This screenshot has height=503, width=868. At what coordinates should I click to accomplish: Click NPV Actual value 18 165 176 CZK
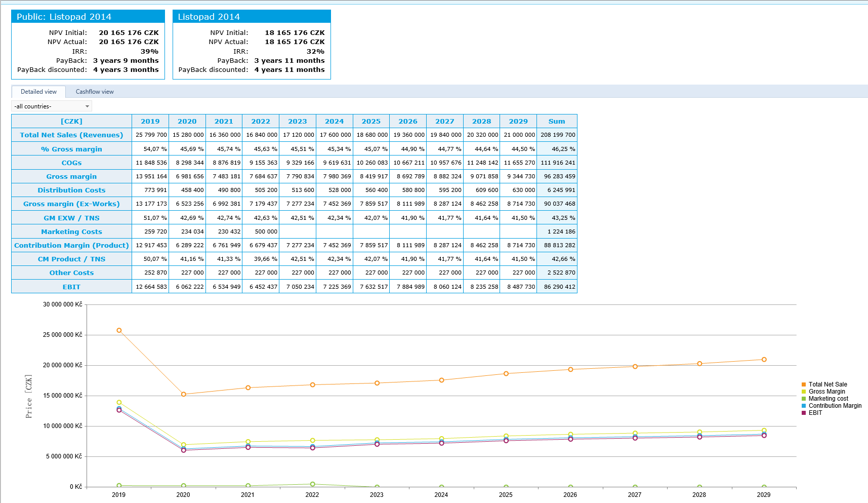click(x=295, y=42)
